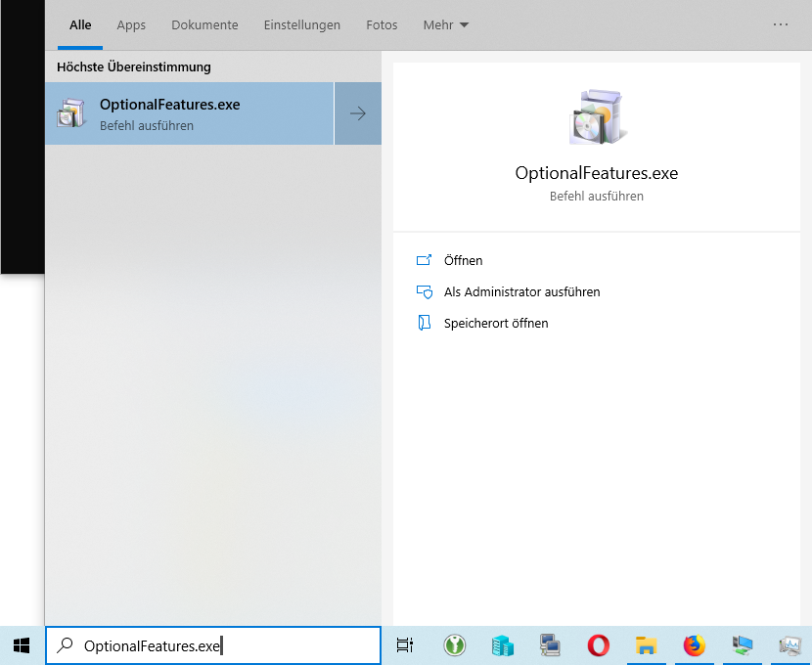
Task: Expand OptionalFeatures.exe result with arrow
Action: [x=358, y=113]
